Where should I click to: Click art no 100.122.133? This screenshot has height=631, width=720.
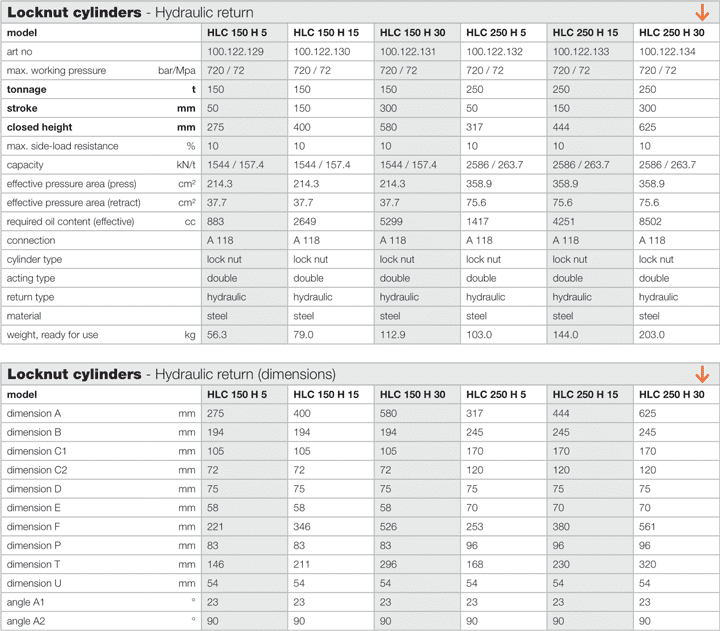coord(585,51)
